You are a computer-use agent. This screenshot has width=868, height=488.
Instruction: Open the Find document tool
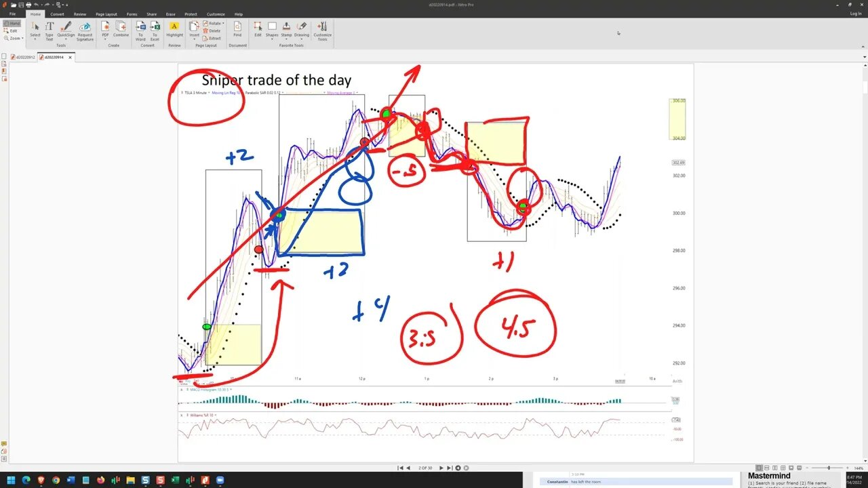click(237, 30)
